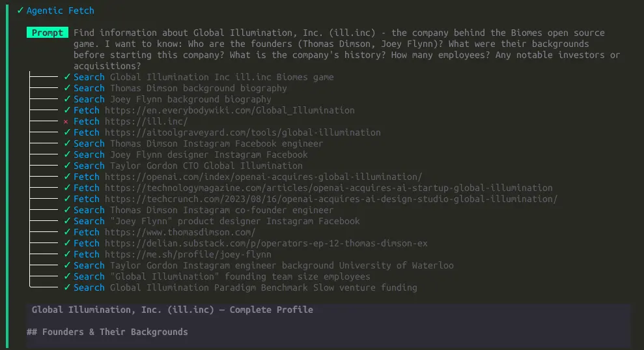The image size is (644, 350).
Task: Click the '## Founders & Their Backgrounds' heading
Action: point(107,332)
